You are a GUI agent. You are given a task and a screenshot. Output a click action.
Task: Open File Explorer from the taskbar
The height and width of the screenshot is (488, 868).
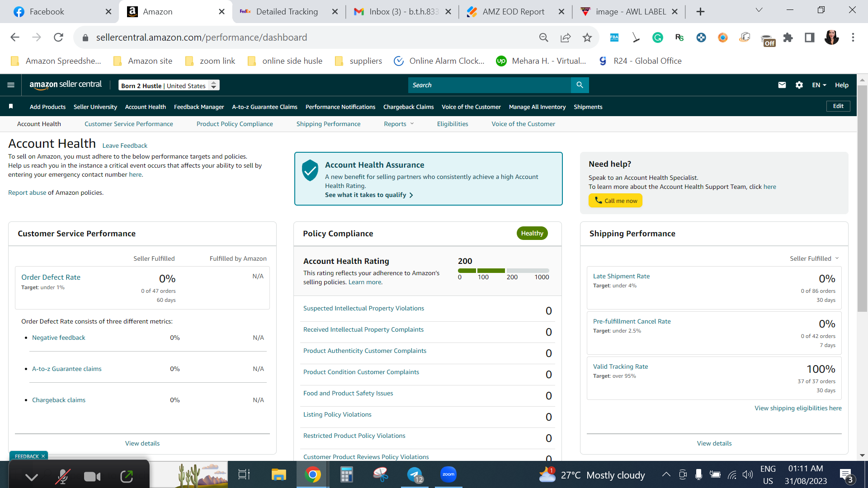278,474
